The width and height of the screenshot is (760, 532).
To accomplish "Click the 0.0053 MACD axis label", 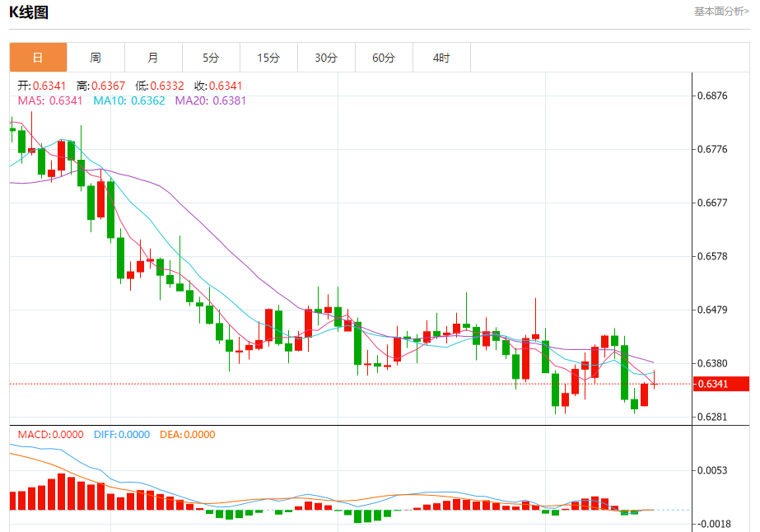I will pyautogui.click(x=712, y=470).
